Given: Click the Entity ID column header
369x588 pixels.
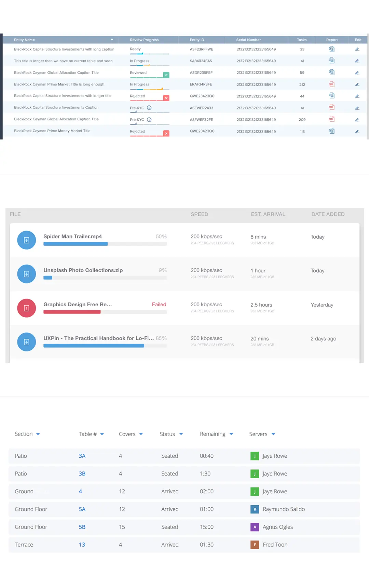Looking at the screenshot, I should tap(197, 40).
